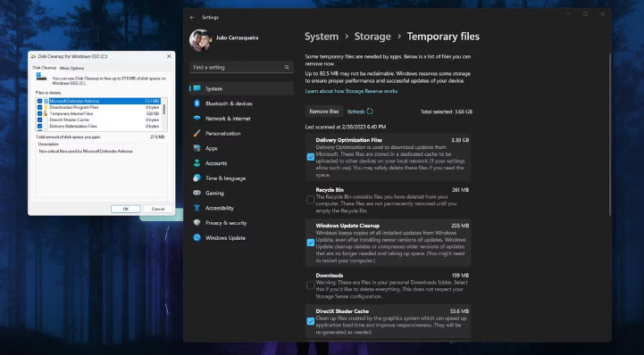The width and height of the screenshot is (644, 355).
Task: Click the Bluetooth & devices icon
Action: tap(197, 103)
